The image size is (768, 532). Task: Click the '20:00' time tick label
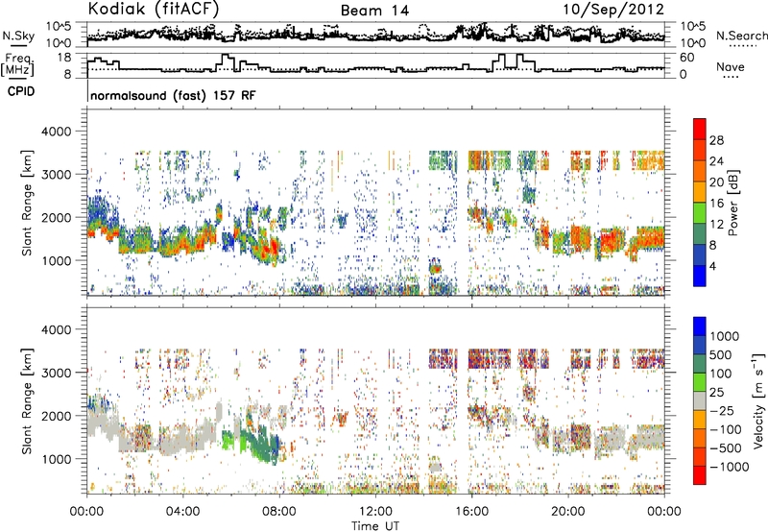567,512
